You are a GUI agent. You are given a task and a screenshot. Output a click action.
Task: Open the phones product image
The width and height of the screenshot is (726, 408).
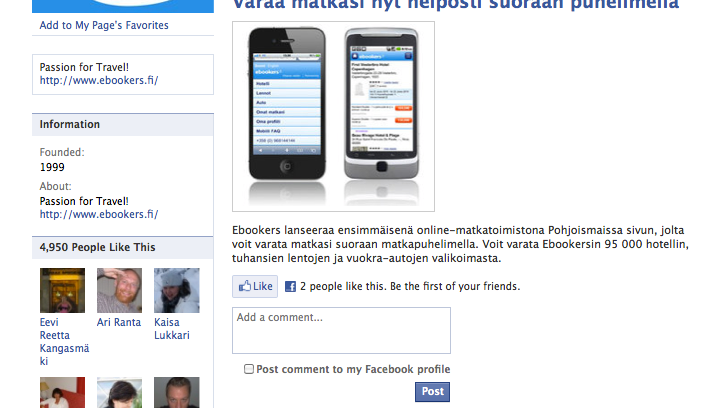point(333,116)
